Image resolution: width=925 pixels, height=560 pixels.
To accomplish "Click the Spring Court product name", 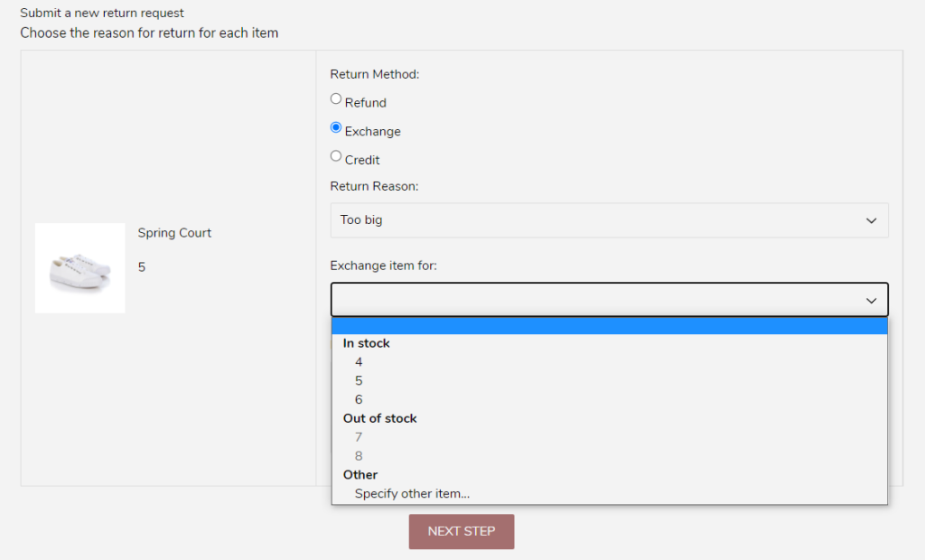I will click(x=174, y=233).
